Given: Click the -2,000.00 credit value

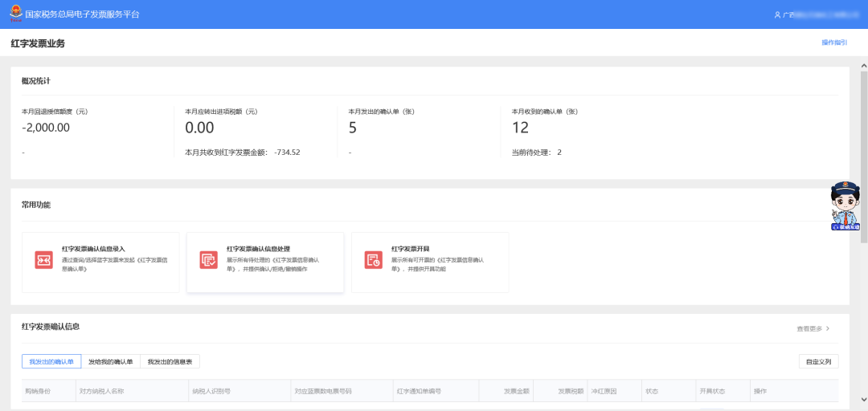Looking at the screenshot, I should click(46, 128).
